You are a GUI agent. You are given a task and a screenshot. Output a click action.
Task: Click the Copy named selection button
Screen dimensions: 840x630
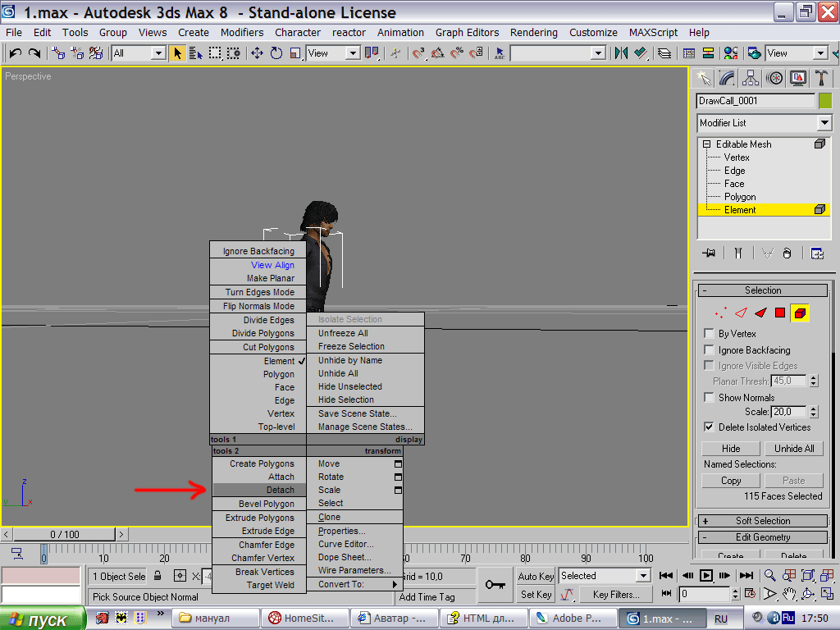click(x=731, y=481)
